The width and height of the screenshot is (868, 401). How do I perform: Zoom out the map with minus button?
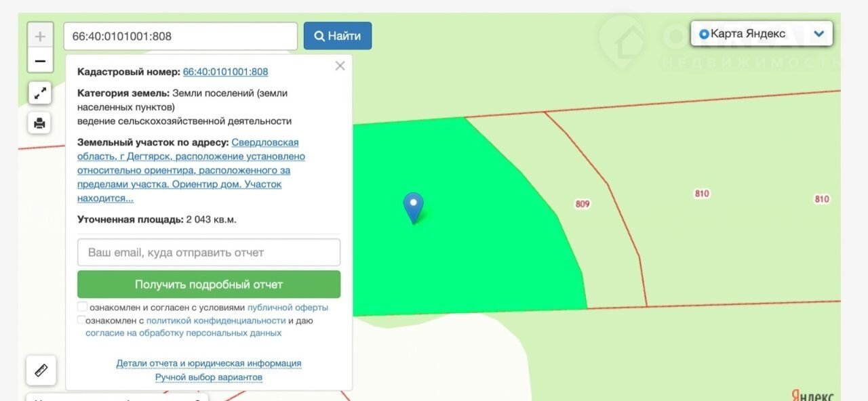pos(40,61)
